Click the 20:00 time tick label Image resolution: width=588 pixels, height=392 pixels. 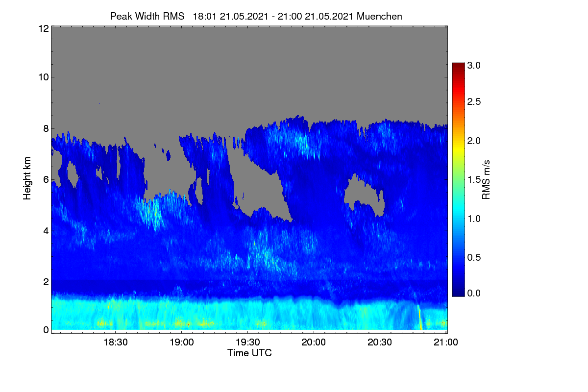click(x=314, y=343)
